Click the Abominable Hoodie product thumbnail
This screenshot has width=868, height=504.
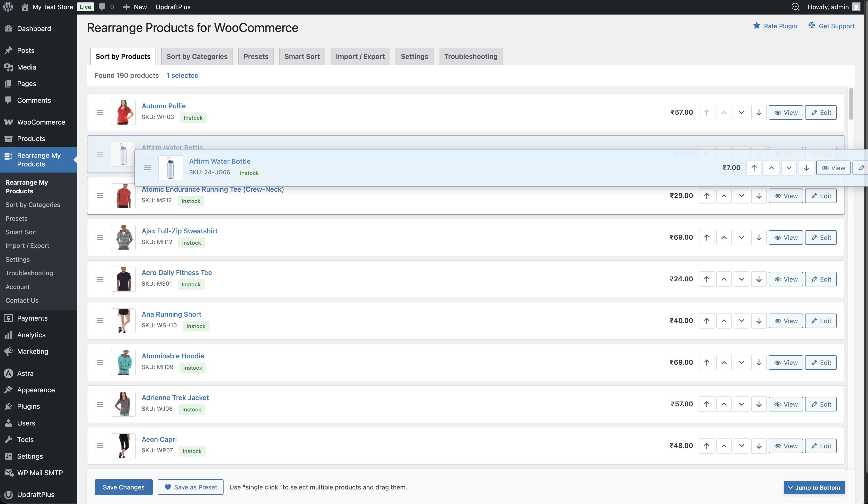123,362
